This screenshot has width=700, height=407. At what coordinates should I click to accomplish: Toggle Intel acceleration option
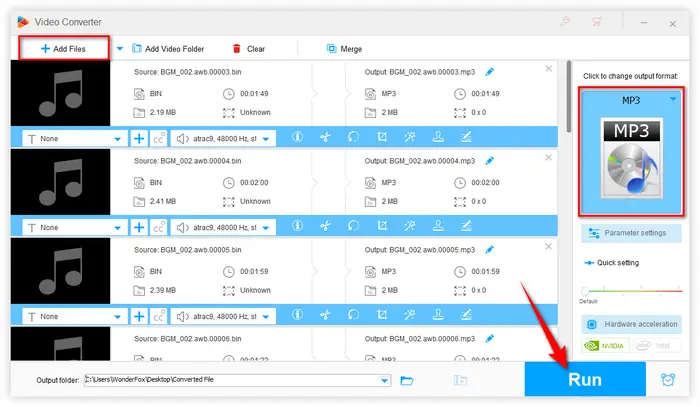click(656, 345)
